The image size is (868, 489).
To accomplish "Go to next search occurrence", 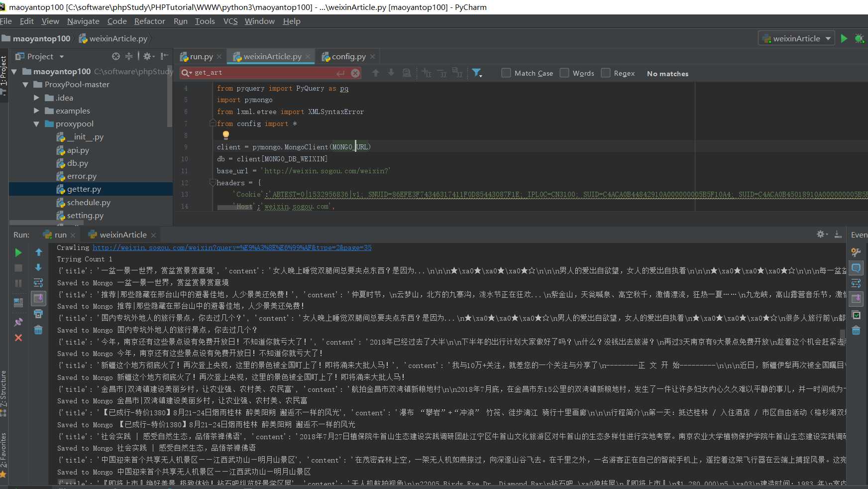I will point(391,73).
